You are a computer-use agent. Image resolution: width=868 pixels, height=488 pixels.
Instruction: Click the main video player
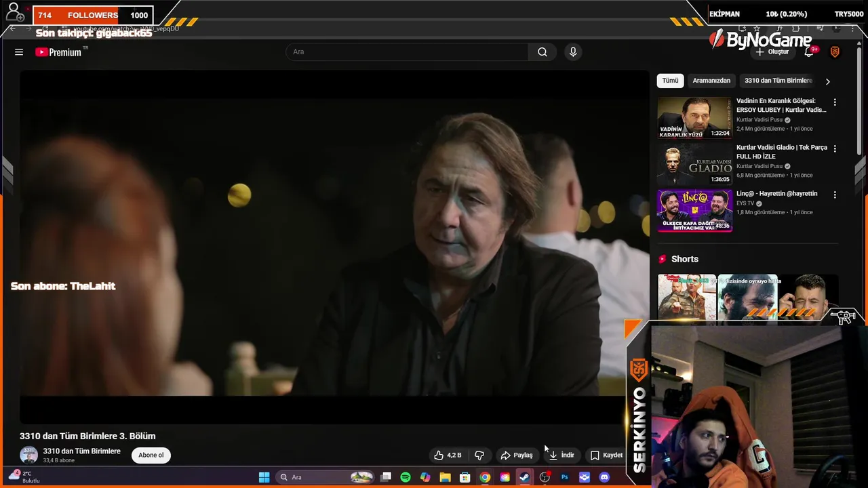334,247
